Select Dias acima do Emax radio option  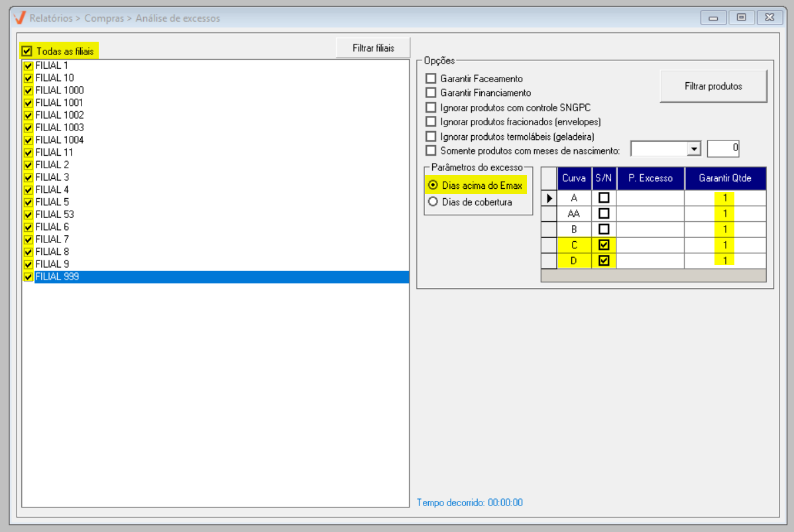tap(433, 186)
